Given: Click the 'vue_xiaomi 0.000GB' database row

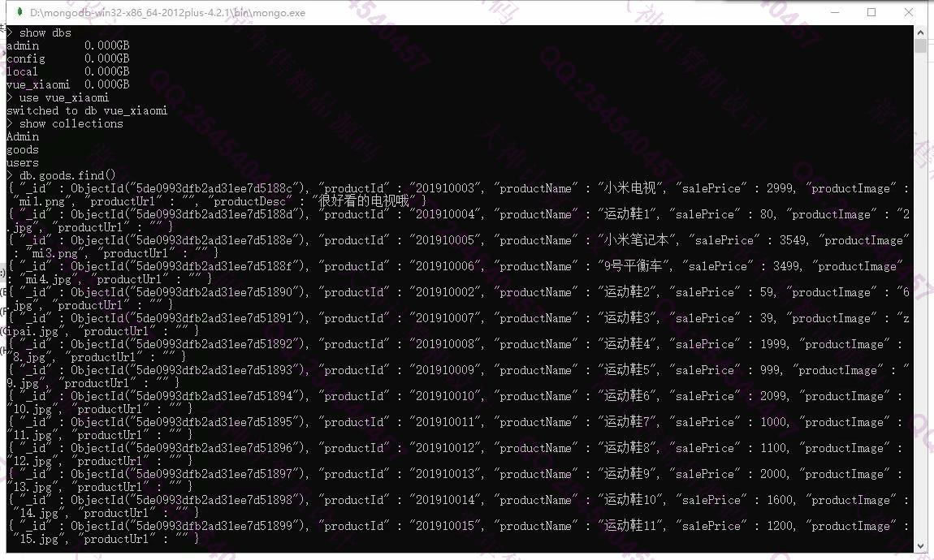Looking at the screenshot, I should [x=68, y=84].
